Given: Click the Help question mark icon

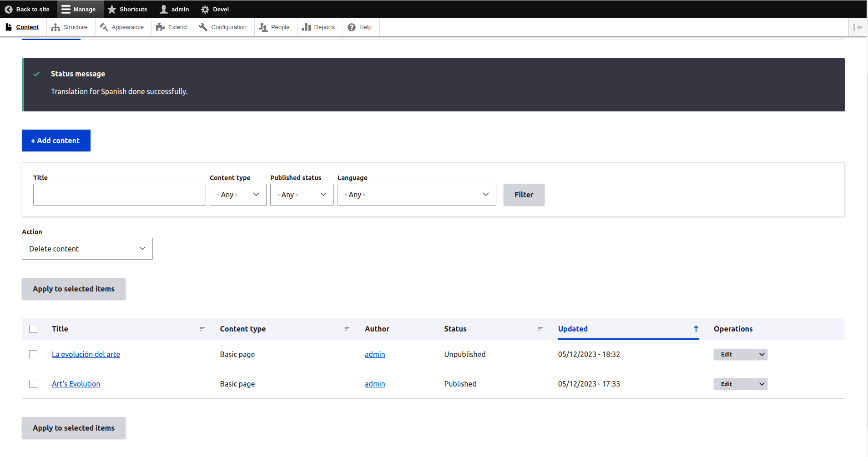Looking at the screenshot, I should point(352,27).
